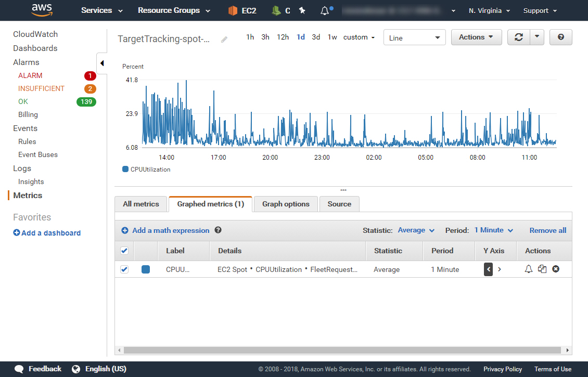Click the green OK count badge
This screenshot has height=377, width=588.
tap(86, 102)
